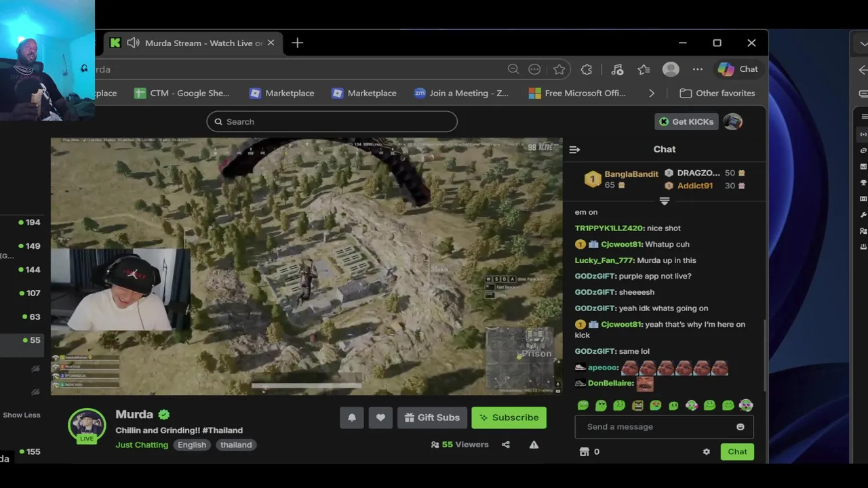Click the green Subscribe button
Image resolution: width=868 pixels, height=488 pixels.
(509, 418)
